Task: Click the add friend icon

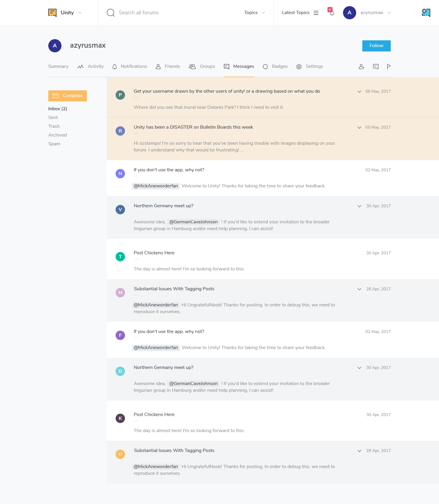Action: [361, 67]
